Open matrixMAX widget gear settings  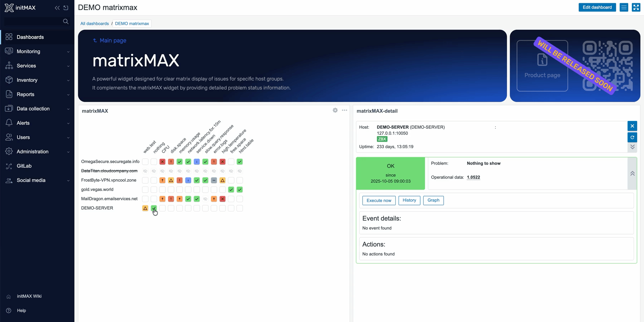tap(335, 111)
